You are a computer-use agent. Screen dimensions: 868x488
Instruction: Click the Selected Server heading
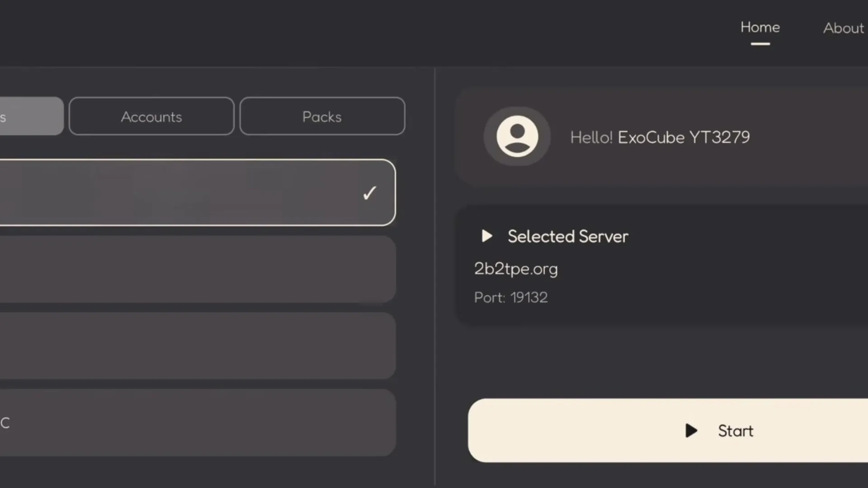point(568,236)
